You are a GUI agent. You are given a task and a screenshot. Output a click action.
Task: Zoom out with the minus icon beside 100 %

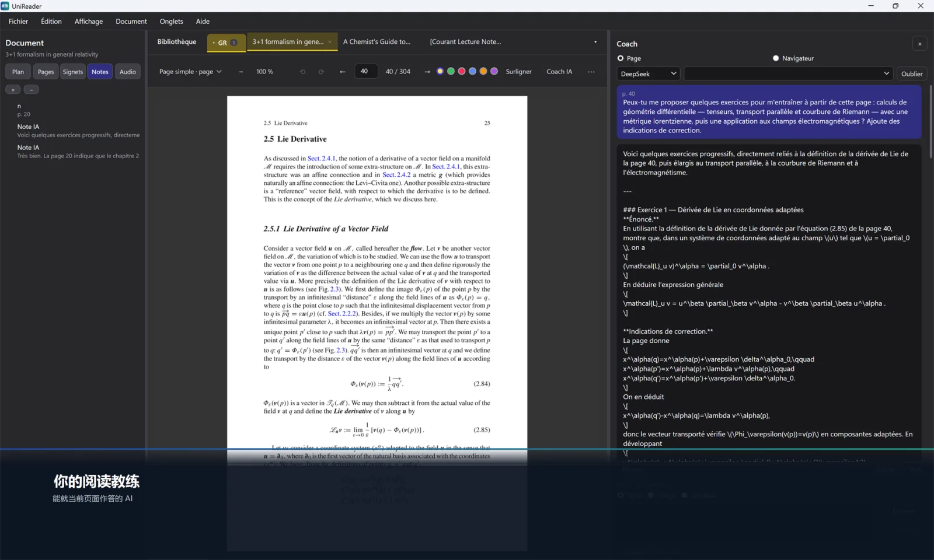click(241, 72)
